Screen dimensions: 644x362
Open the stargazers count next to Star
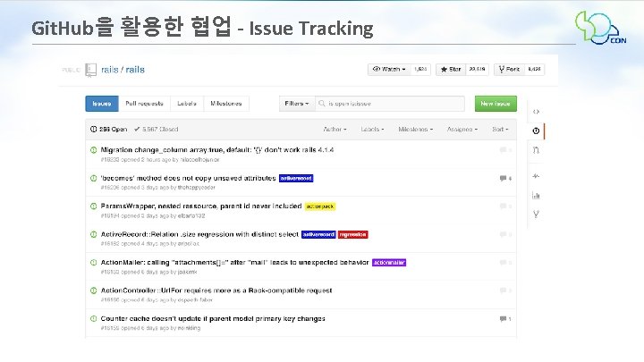(x=477, y=70)
